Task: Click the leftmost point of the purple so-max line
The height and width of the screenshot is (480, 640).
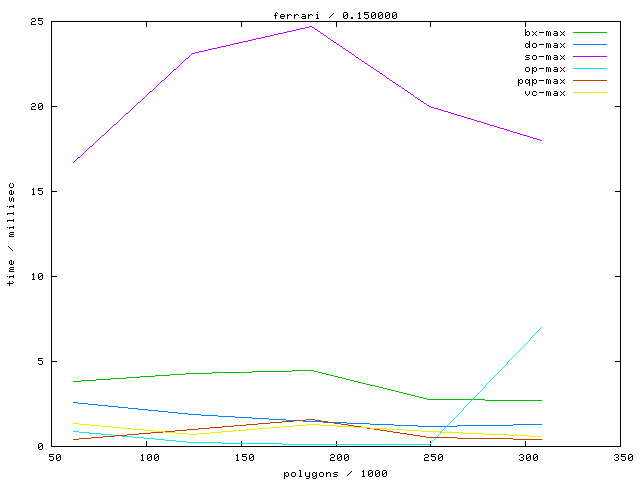Action: [73, 162]
